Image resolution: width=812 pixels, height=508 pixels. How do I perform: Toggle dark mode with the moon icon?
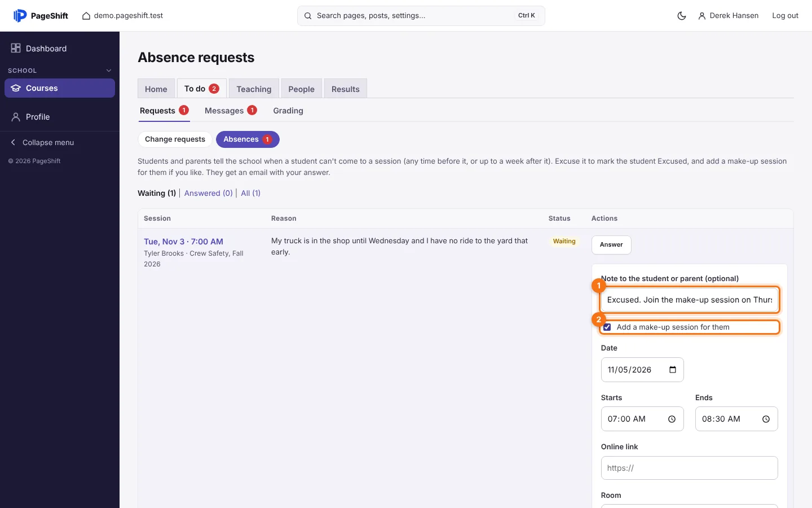(682, 16)
